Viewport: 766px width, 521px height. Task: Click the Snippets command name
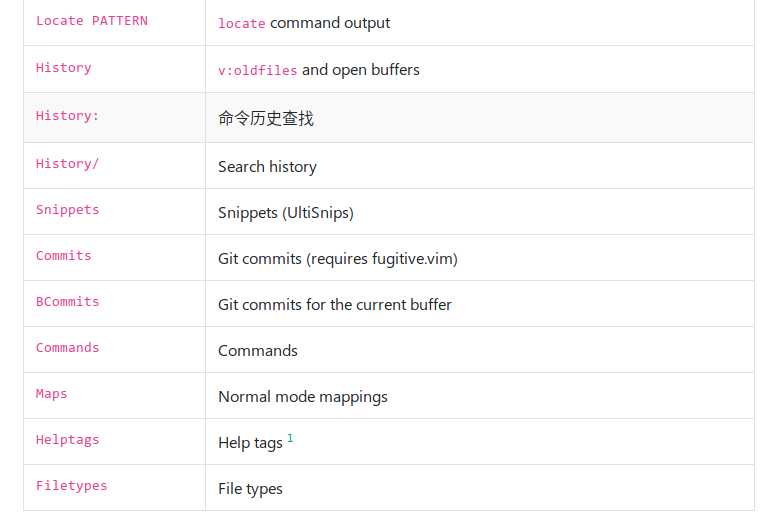(x=67, y=210)
